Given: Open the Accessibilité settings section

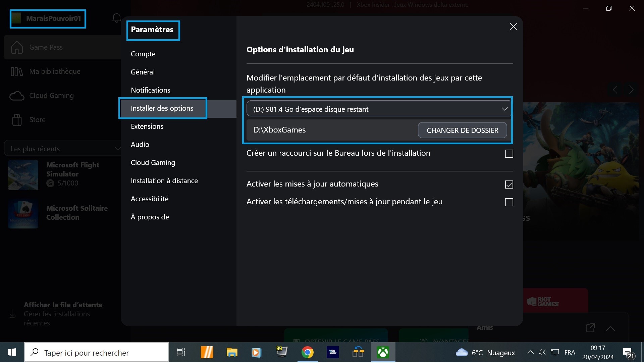Looking at the screenshot, I should (150, 199).
